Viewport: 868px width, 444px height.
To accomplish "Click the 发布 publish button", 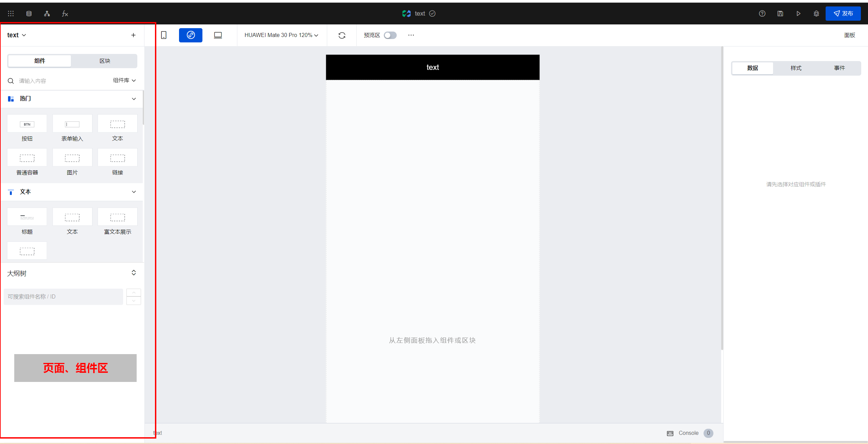I will [843, 14].
